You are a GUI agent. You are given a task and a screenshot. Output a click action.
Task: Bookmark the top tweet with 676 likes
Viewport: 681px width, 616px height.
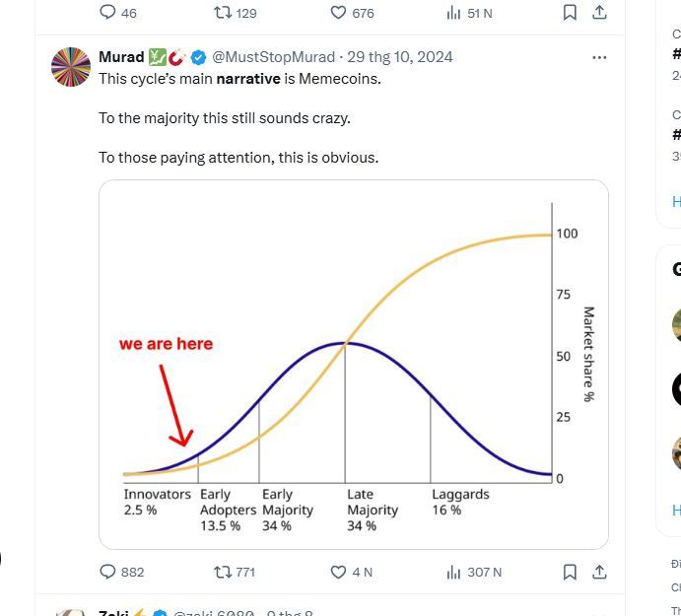point(570,13)
